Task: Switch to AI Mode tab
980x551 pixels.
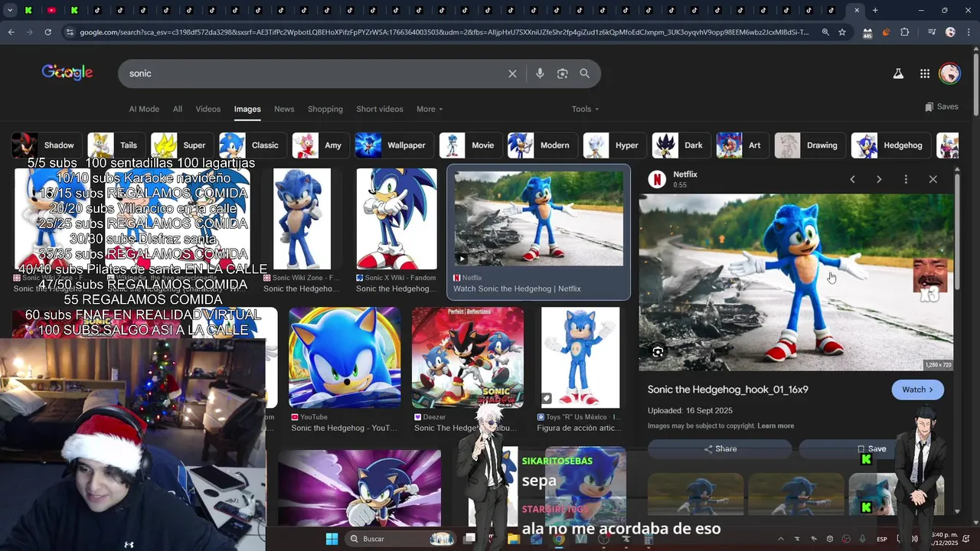Action: 144,109
